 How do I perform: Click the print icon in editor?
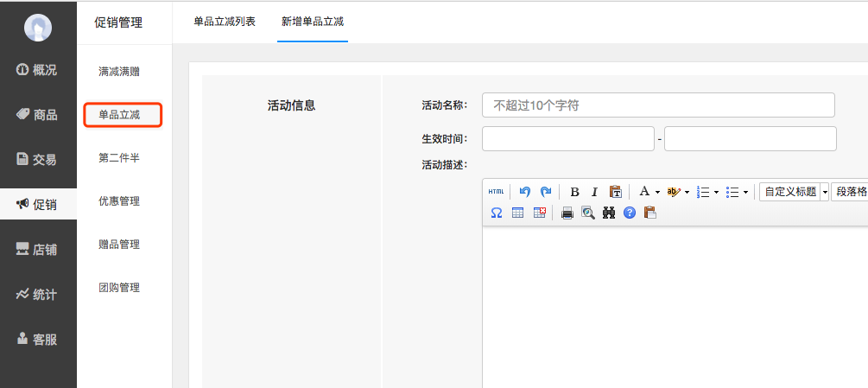pos(567,213)
